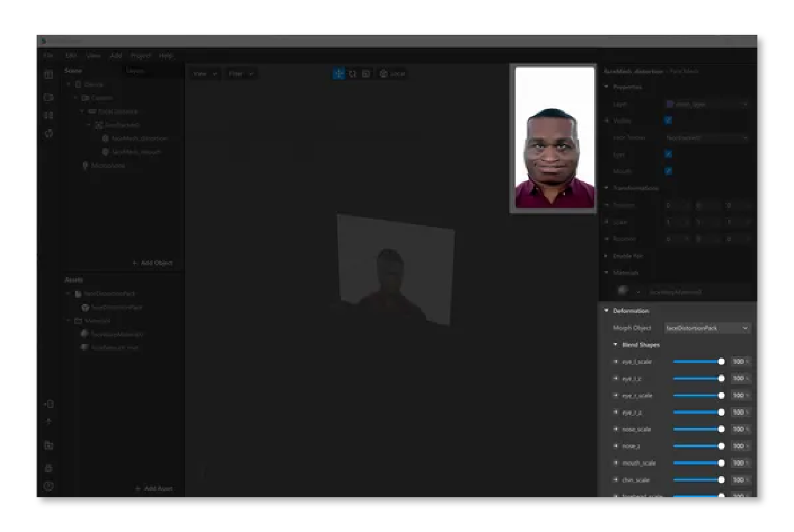Click the topmost panel icon in the left sidebar
The width and height of the screenshot is (794, 532).
tap(48, 74)
